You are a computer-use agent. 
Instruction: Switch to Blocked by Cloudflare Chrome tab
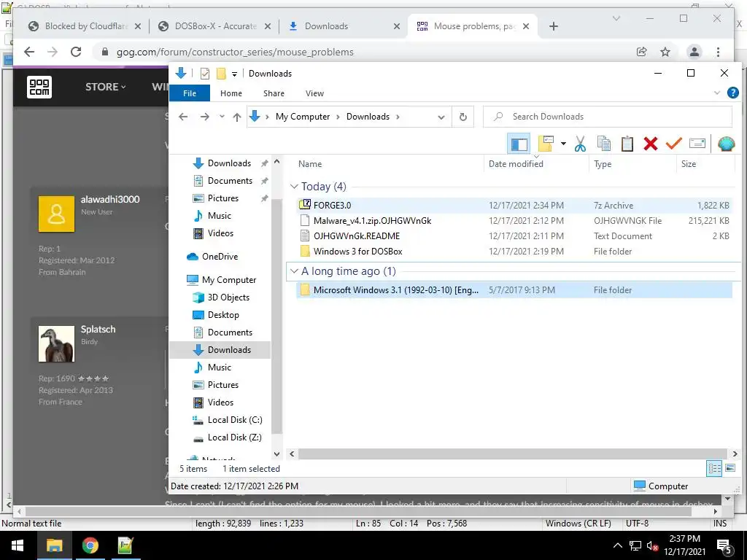pos(85,26)
